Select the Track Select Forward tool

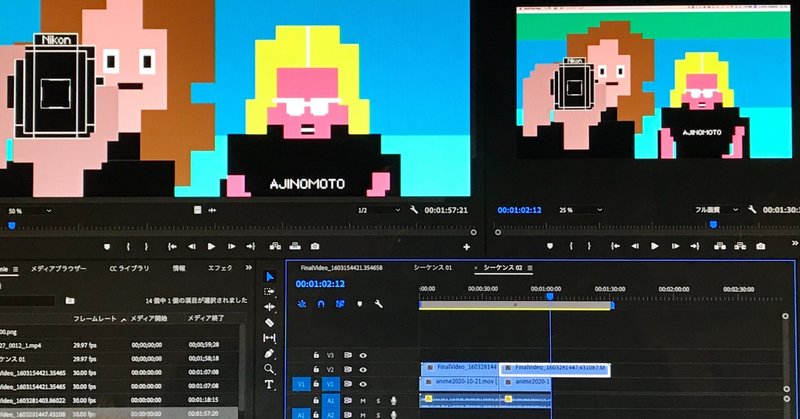point(269,292)
